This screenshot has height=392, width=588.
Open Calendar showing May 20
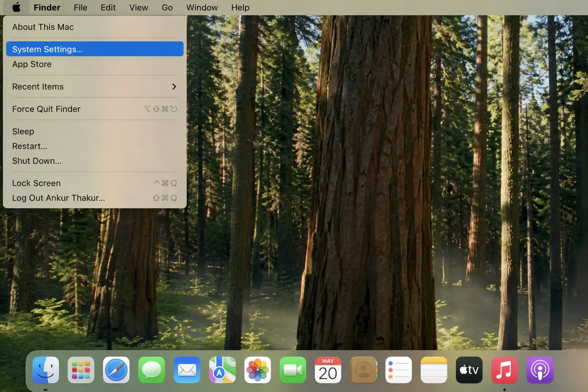click(x=328, y=370)
